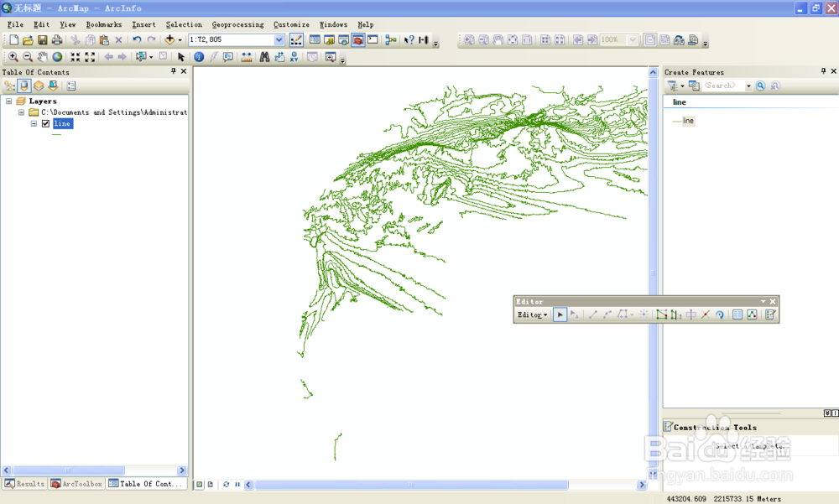
Task: Select the Edit tool in Editor toolbar
Action: click(x=560, y=314)
